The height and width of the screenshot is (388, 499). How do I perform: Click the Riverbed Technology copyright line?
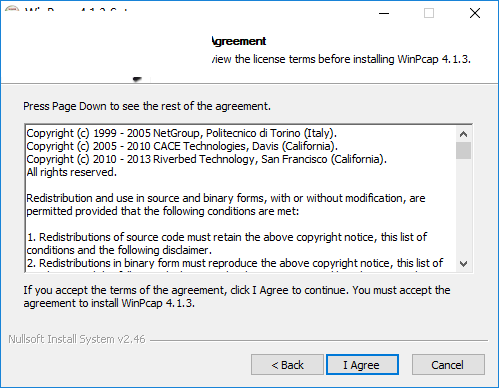click(207, 159)
